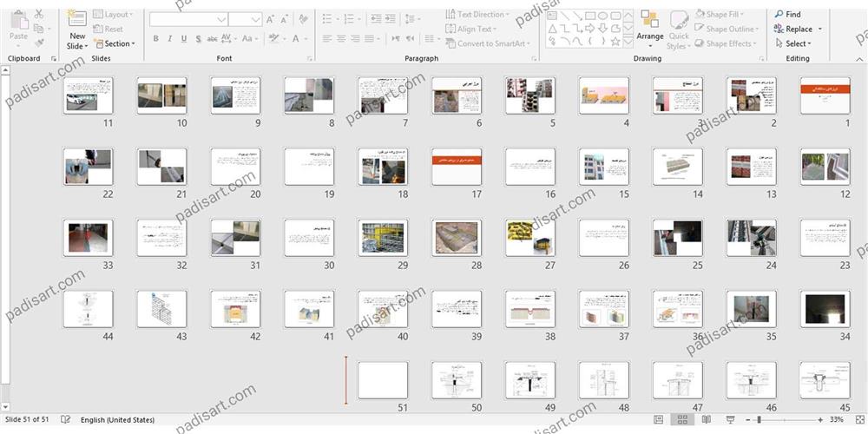Switch to Reading View in status bar
Viewport: 868px width, 434px height.
[x=705, y=420]
